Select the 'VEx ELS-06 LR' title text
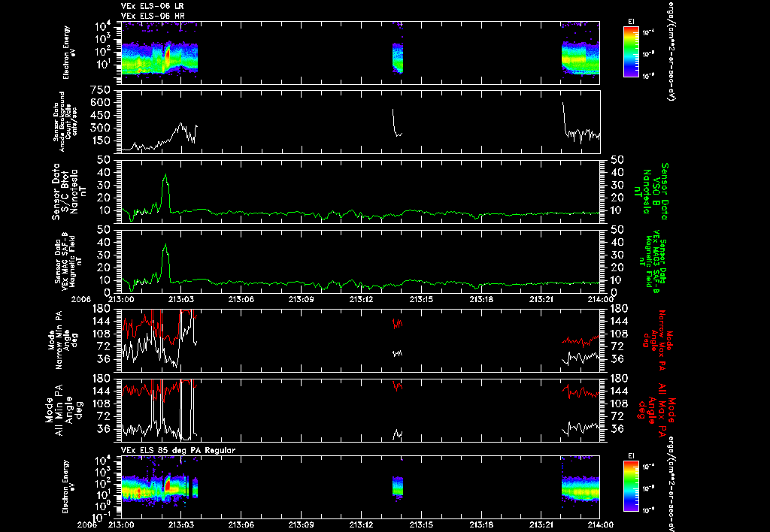770x532 pixels. (152, 6)
